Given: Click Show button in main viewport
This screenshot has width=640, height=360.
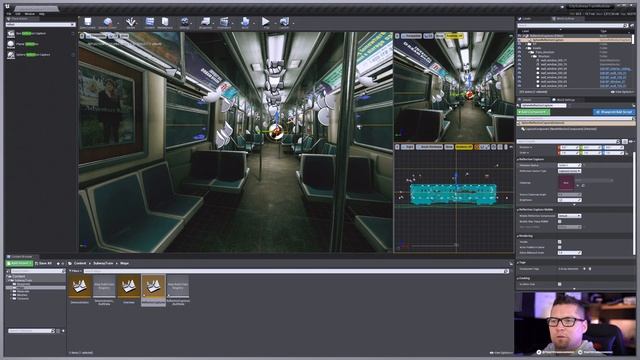Looking at the screenshot, I should [x=124, y=36].
